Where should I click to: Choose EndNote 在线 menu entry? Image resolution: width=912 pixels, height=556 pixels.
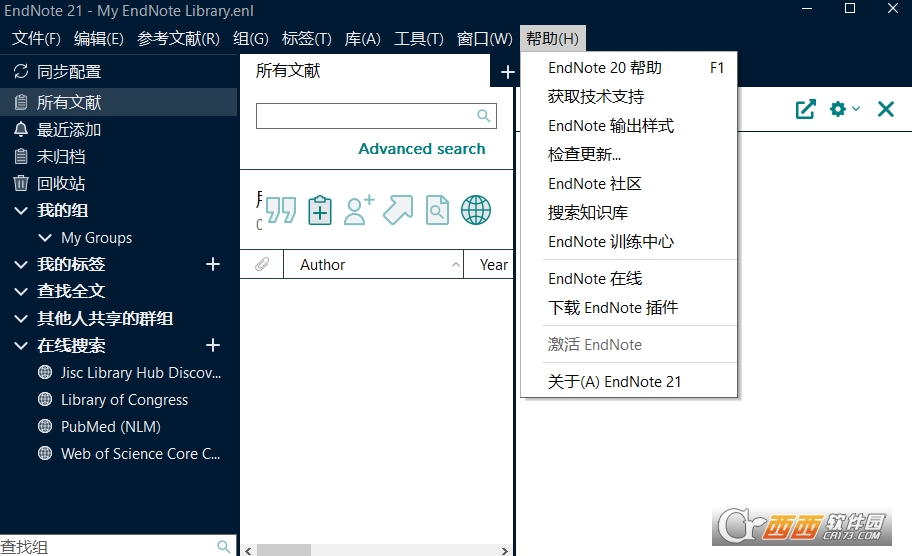point(629,279)
